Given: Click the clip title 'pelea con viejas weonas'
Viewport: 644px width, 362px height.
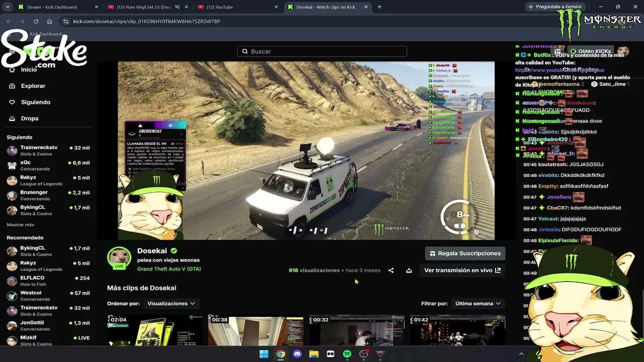Looking at the screenshot, I should [169, 260].
